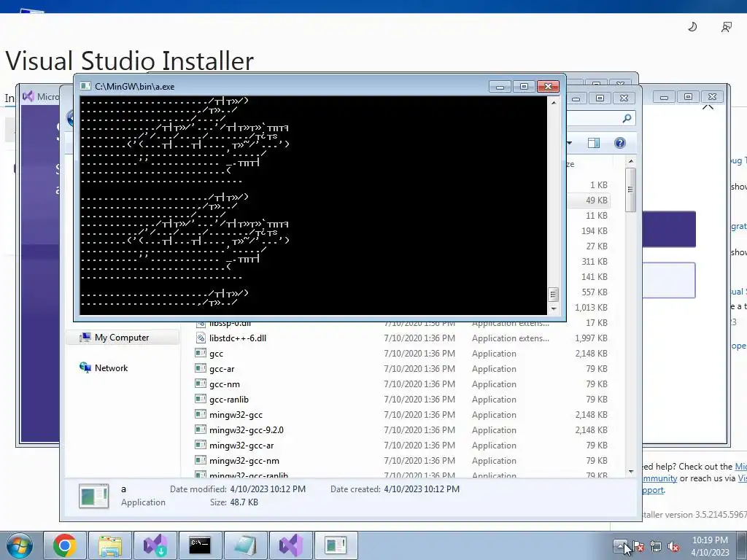Screen dimensions: 747x560
Task: Click the Action Center flag tray icon
Action: (x=638, y=546)
